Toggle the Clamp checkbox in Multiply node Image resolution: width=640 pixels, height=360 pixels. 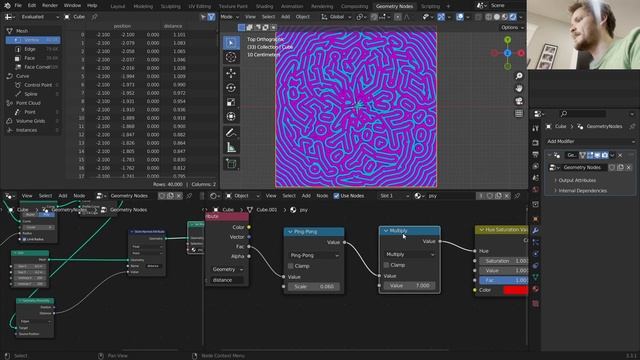coord(386,265)
